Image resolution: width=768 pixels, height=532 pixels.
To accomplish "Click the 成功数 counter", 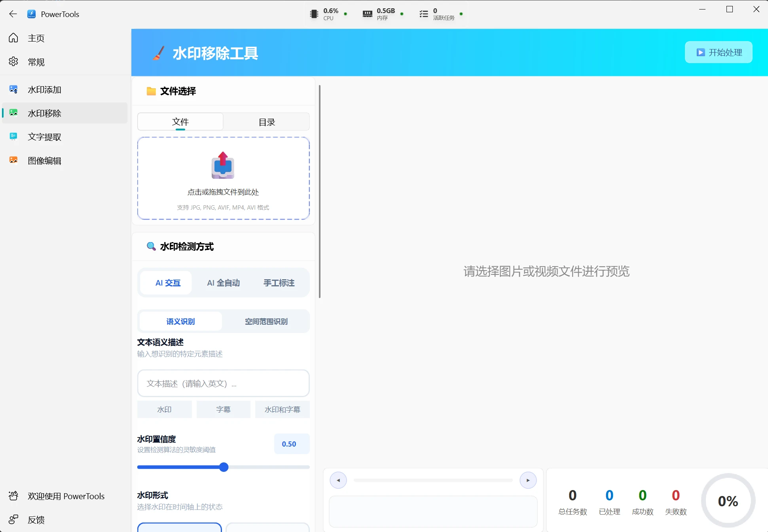I will 643,502.
